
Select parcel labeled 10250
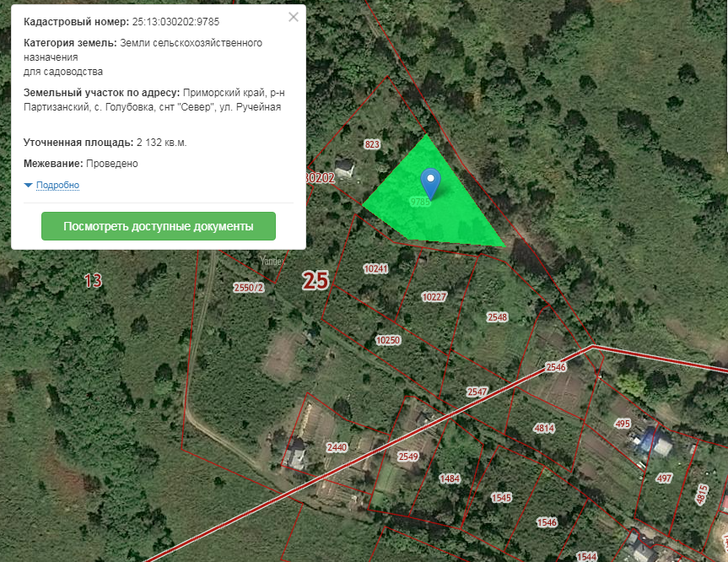point(388,340)
